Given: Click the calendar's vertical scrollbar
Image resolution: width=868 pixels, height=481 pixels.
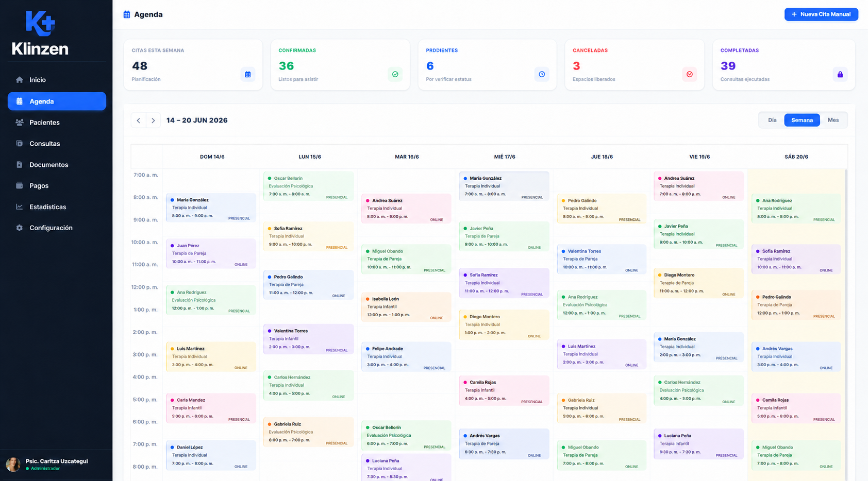Looking at the screenshot, I should tap(846, 324).
